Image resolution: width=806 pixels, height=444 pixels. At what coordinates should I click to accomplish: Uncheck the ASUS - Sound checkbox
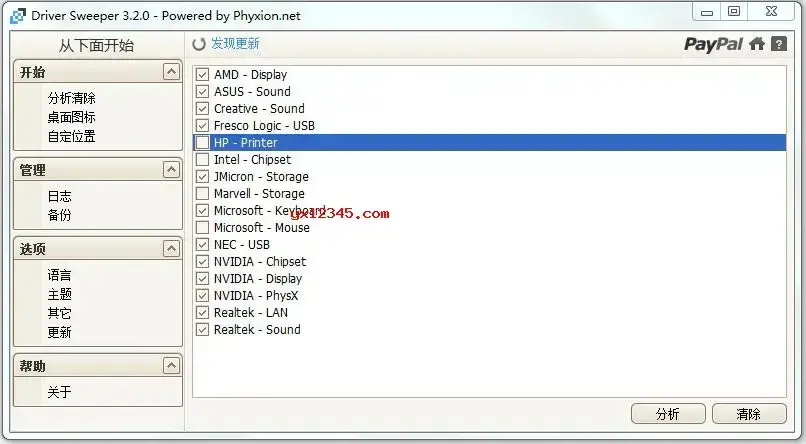coord(203,91)
